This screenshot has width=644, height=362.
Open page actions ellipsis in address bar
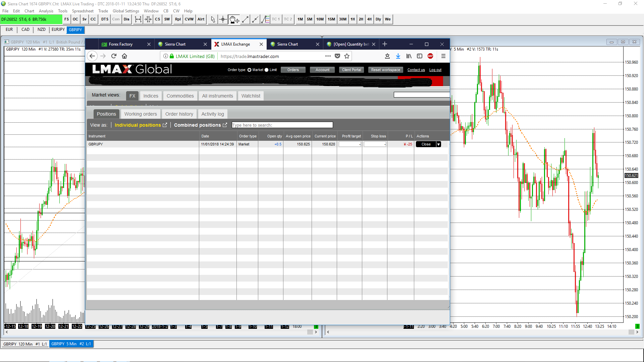pos(328,56)
